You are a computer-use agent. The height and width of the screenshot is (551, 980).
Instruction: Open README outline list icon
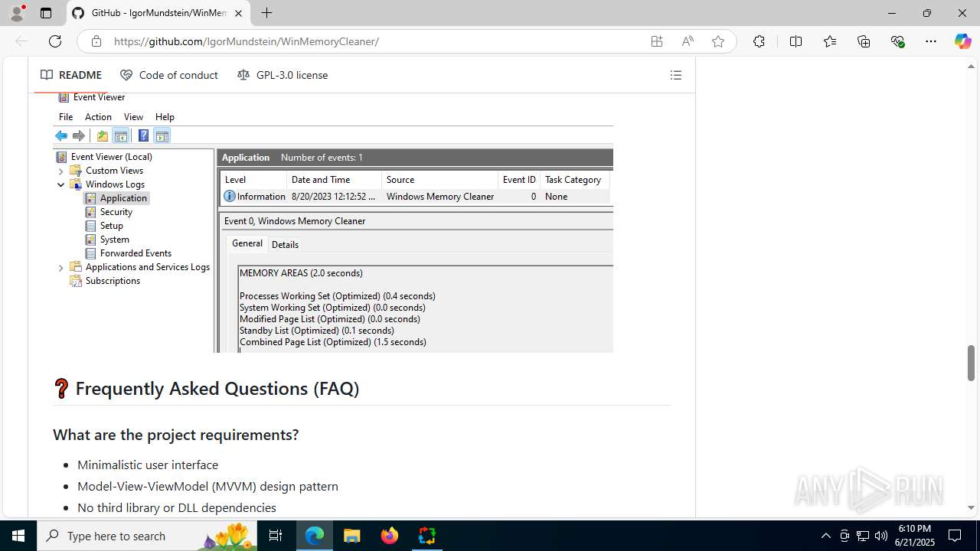point(675,75)
